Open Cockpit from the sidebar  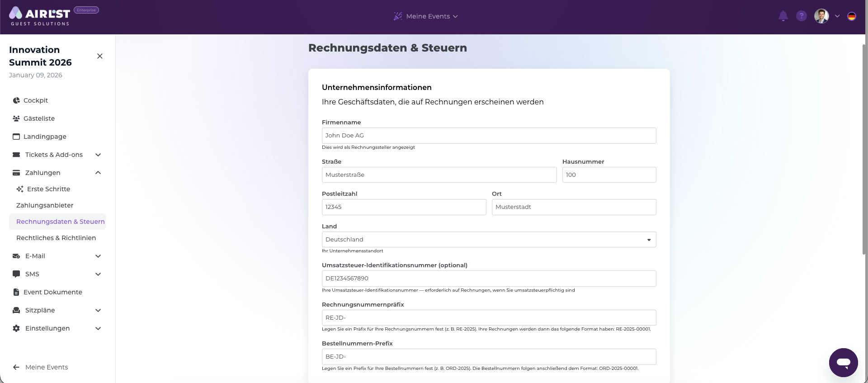(x=35, y=100)
